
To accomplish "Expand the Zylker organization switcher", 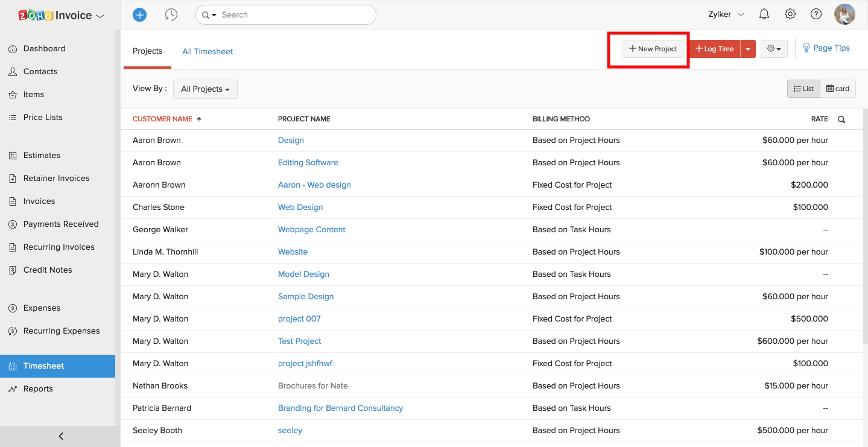I will click(726, 14).
